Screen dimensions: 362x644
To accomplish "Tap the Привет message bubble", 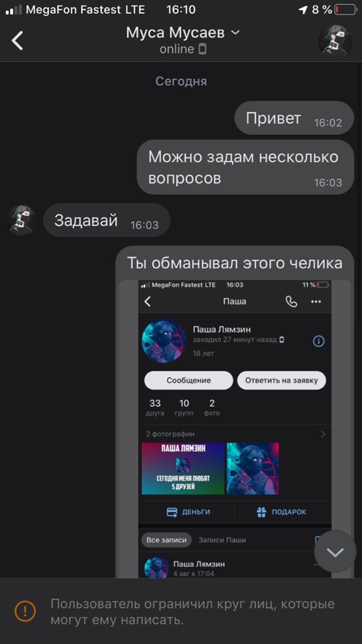I will pyautogui.click(x=294, y=118).
